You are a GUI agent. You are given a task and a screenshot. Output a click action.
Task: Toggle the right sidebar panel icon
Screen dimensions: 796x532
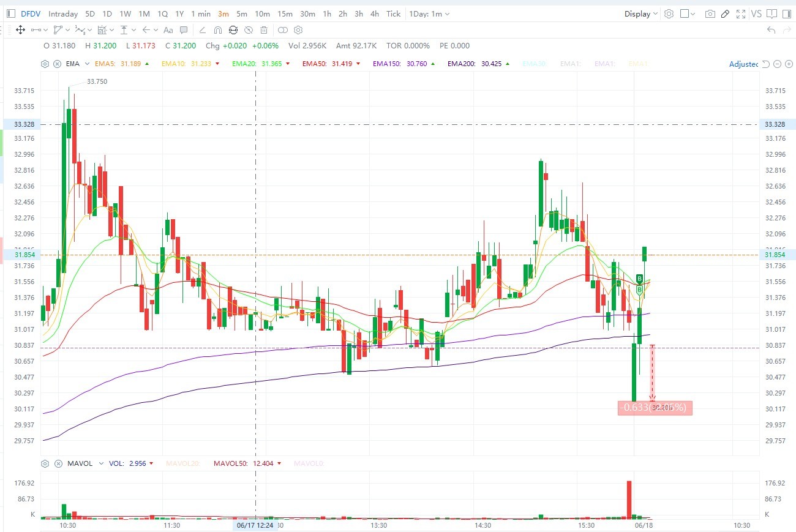click(787, 13)
